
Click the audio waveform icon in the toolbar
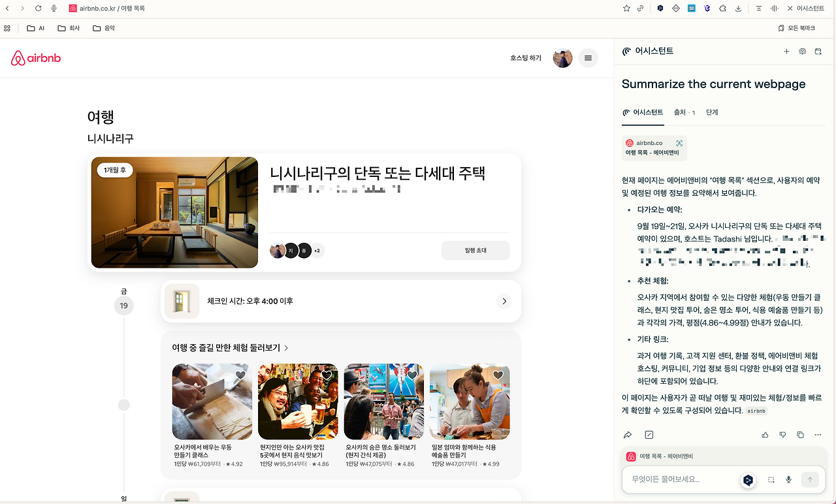pos(775,8)
